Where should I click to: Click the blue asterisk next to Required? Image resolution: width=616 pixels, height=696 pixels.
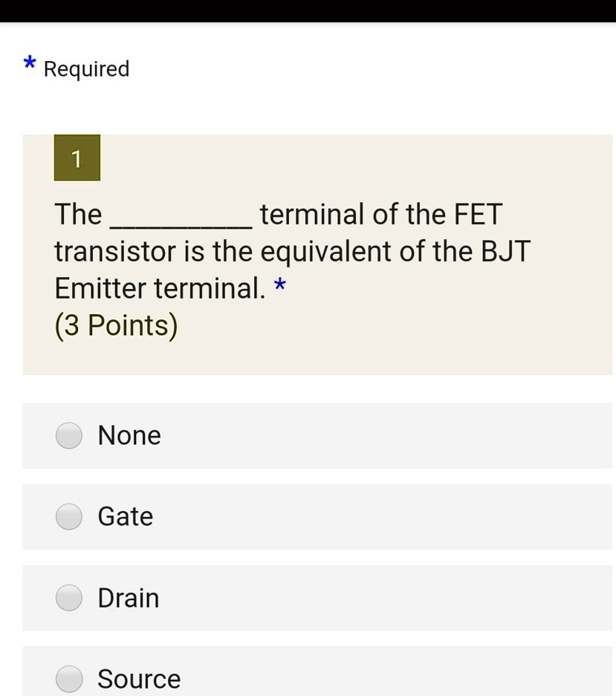[x=30, y=65]
